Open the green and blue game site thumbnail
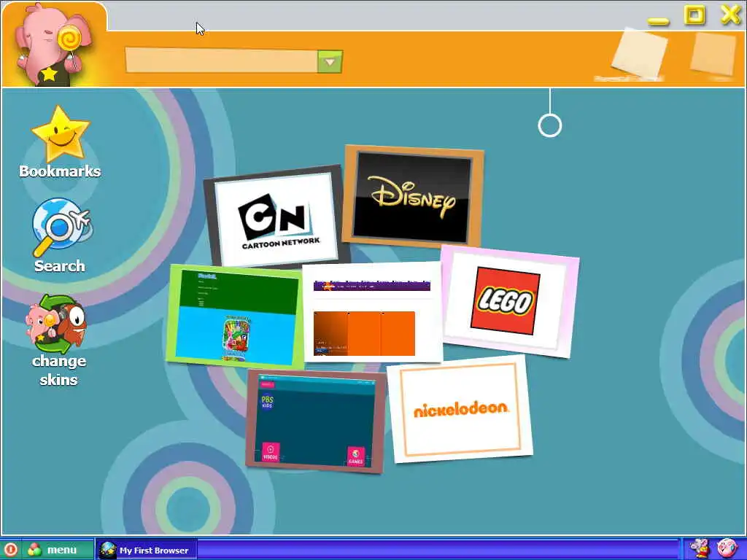 tap(236, 317)
